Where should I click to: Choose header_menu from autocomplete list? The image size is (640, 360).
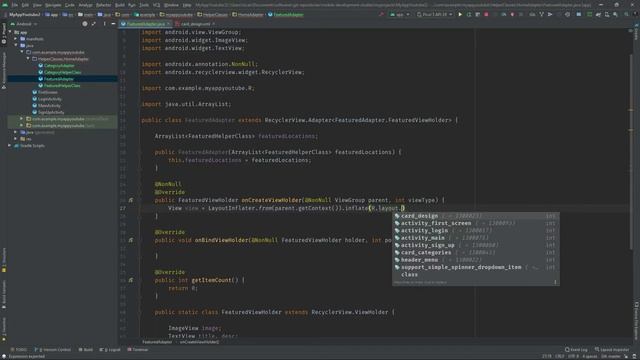(x=476, y=260)
